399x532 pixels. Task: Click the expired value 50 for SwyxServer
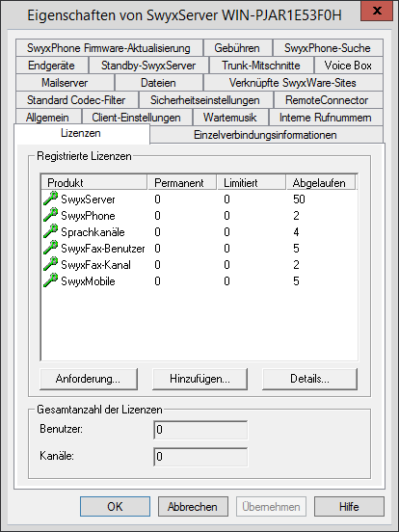coord(299,199)
